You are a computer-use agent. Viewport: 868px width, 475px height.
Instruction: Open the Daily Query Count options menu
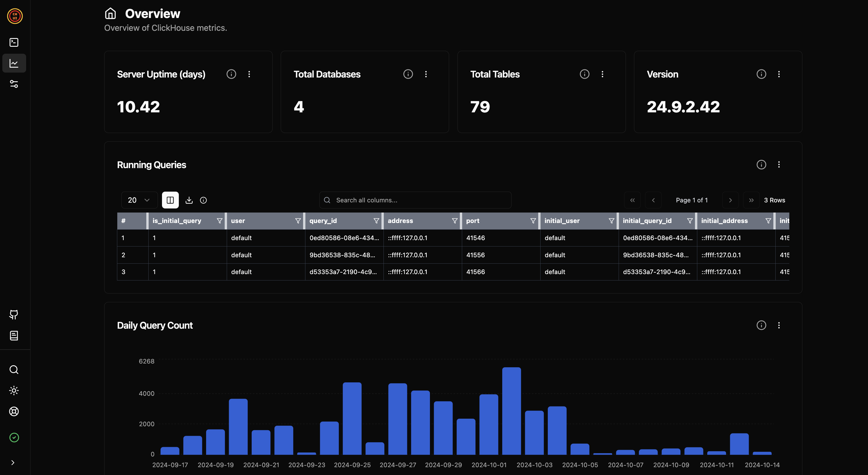point(779,325)
